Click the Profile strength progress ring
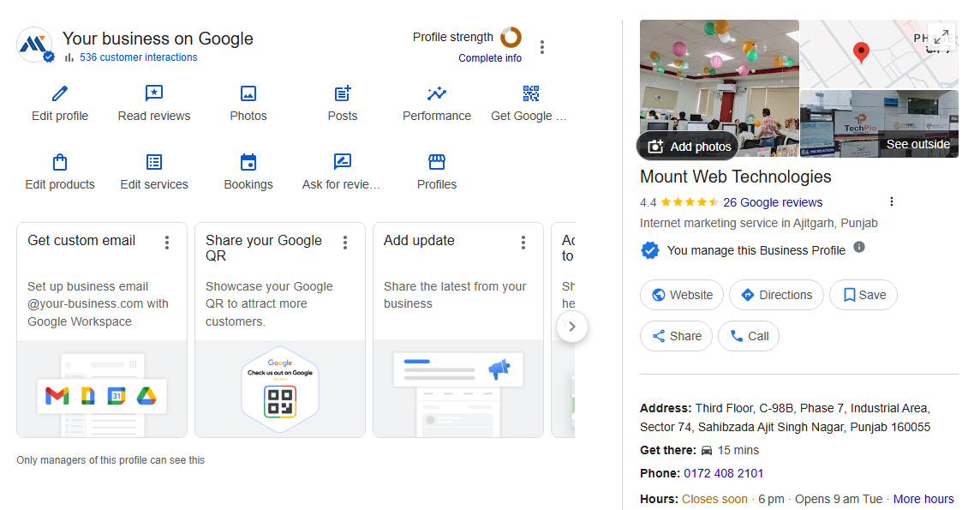The width and height of the screenshot is (980, 510). click(511, 38)
